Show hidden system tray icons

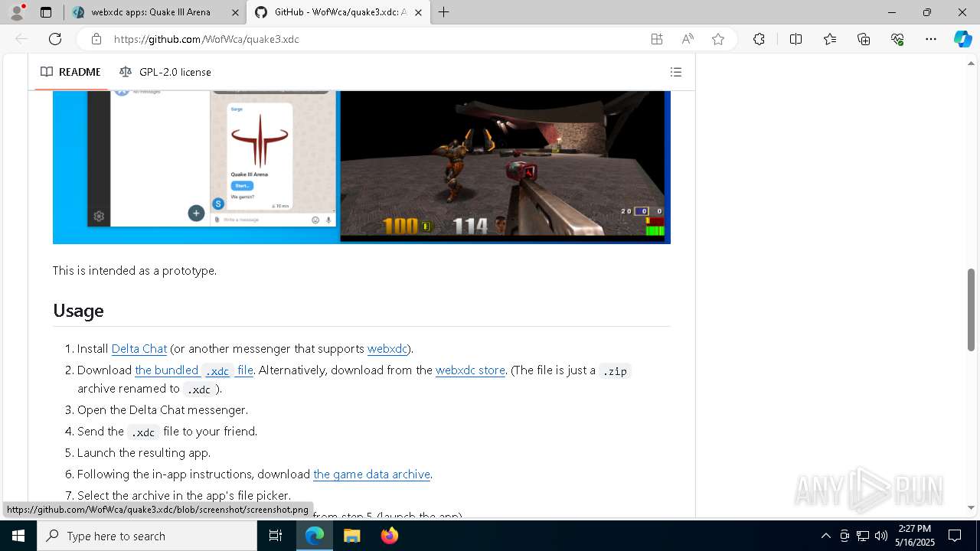tap(825, 536)
